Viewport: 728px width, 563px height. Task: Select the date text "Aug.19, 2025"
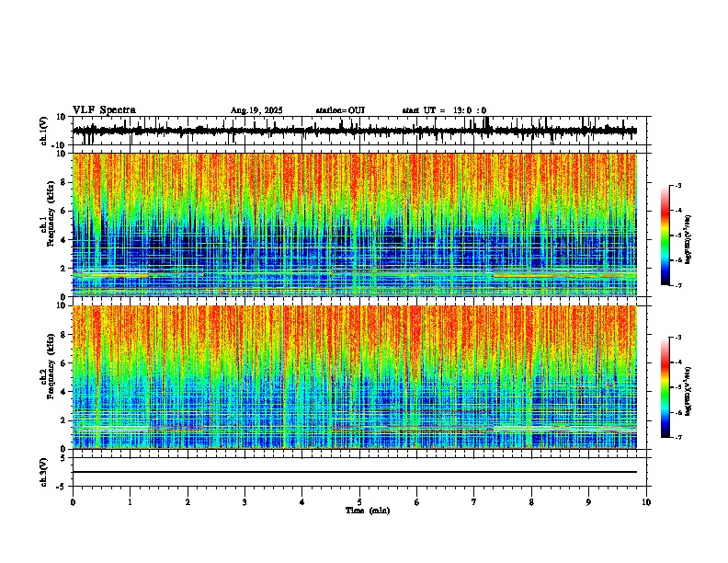point(256,110)
